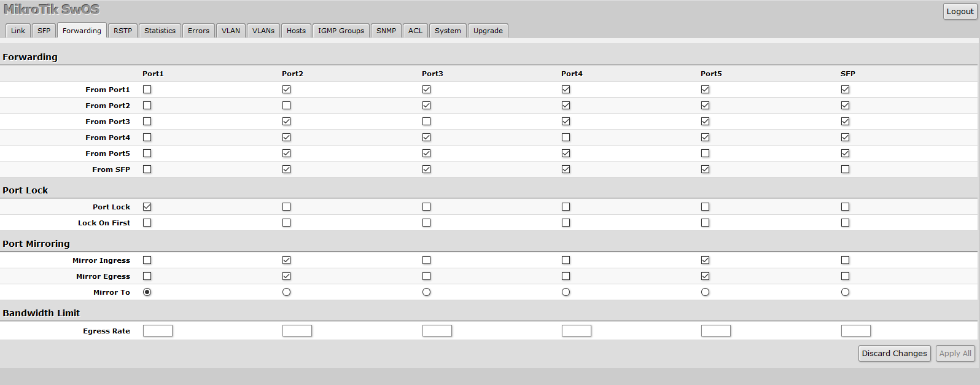Switch to the Statistics tab
980x385 pixels.
pyautogui.click(x=160, y=31)
